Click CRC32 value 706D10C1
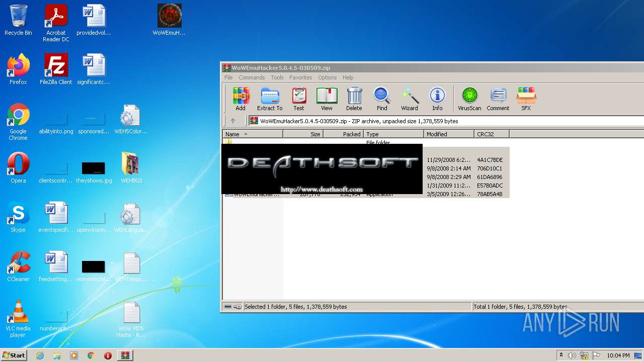The width and height of the screenshot is (644, 362). click(490, 168)
